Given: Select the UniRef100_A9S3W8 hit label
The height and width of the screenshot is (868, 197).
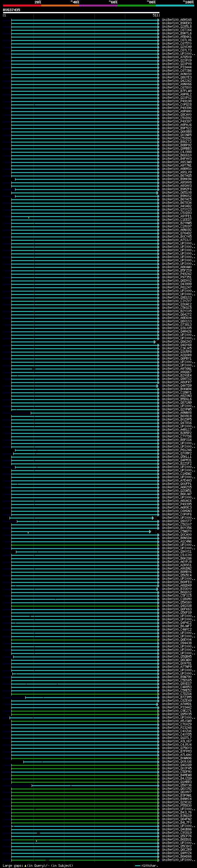Looking at the screenshot, I should point(177,162).
